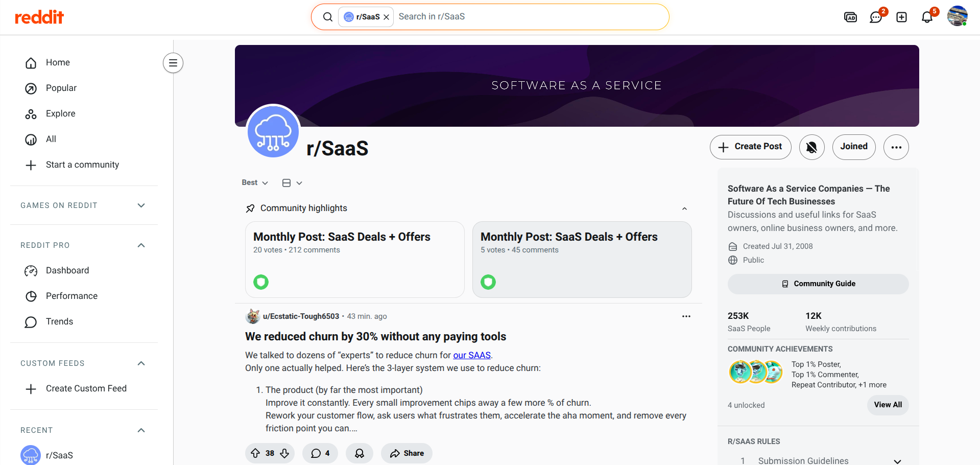Follow the "our SAAS" link

coord(471,355)
